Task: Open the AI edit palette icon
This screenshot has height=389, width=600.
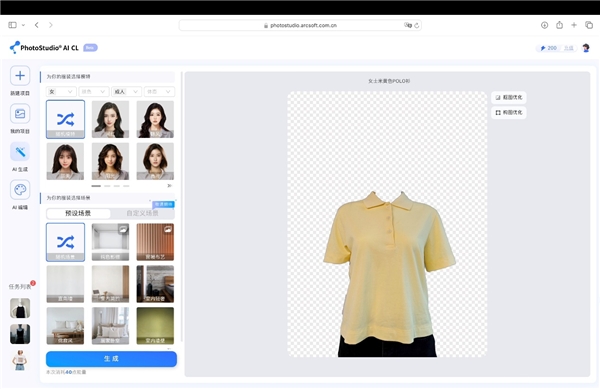Action: pos(20,190)
